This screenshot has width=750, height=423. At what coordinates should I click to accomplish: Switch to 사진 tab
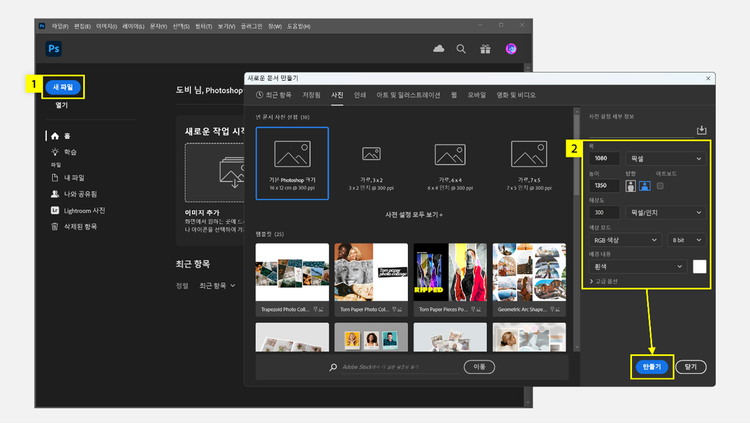pyautogui.click(x=337, y=95)
